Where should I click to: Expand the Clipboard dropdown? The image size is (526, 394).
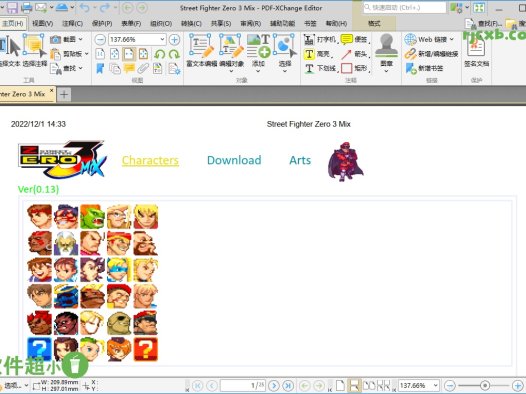(x=87, y=54)
